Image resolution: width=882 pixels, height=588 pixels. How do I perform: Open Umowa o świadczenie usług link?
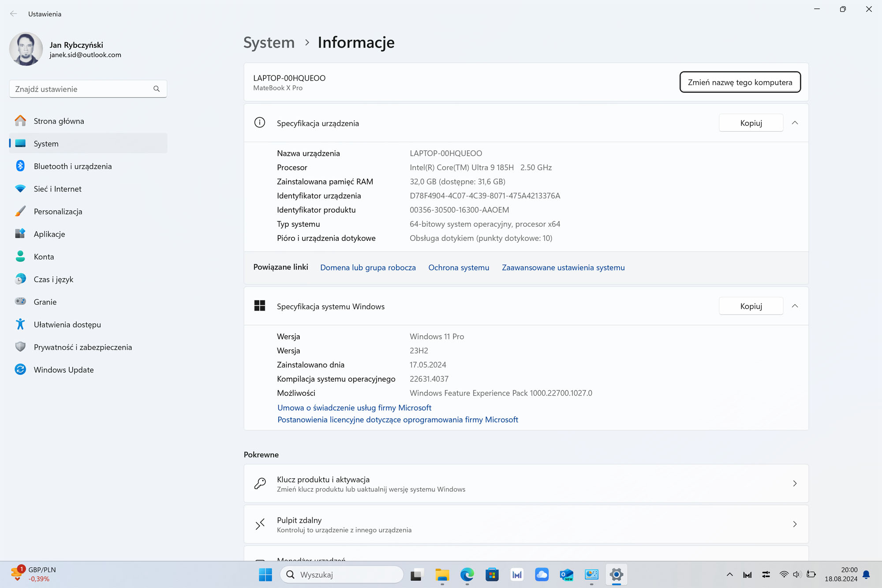pos(354,408)
